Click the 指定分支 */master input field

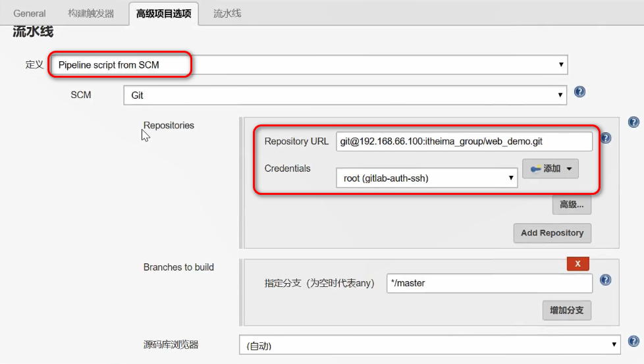(489, 283)
